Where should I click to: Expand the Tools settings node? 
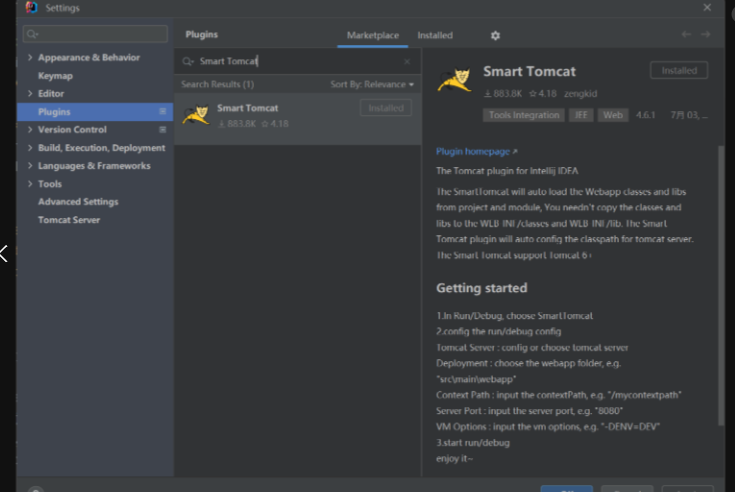coord(30,184)
